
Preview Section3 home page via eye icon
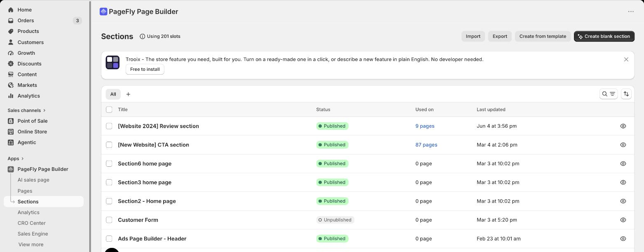(x=623, y=182)
